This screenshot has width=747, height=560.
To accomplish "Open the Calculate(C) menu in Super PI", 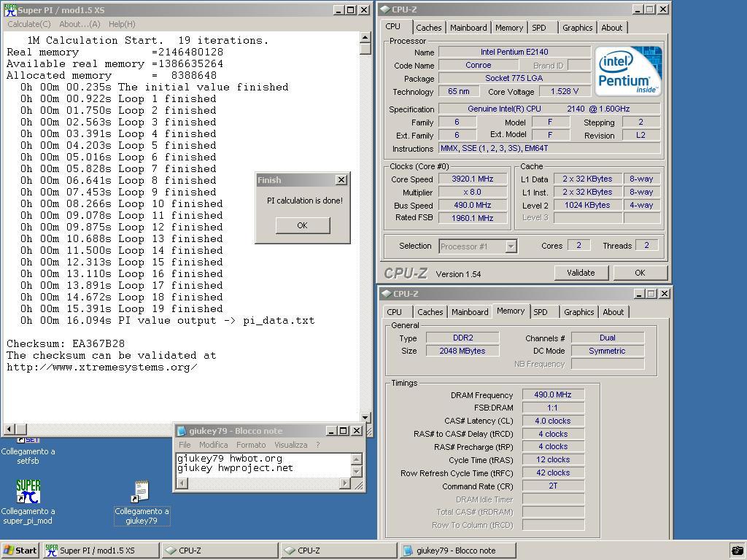I will [29, 24].
